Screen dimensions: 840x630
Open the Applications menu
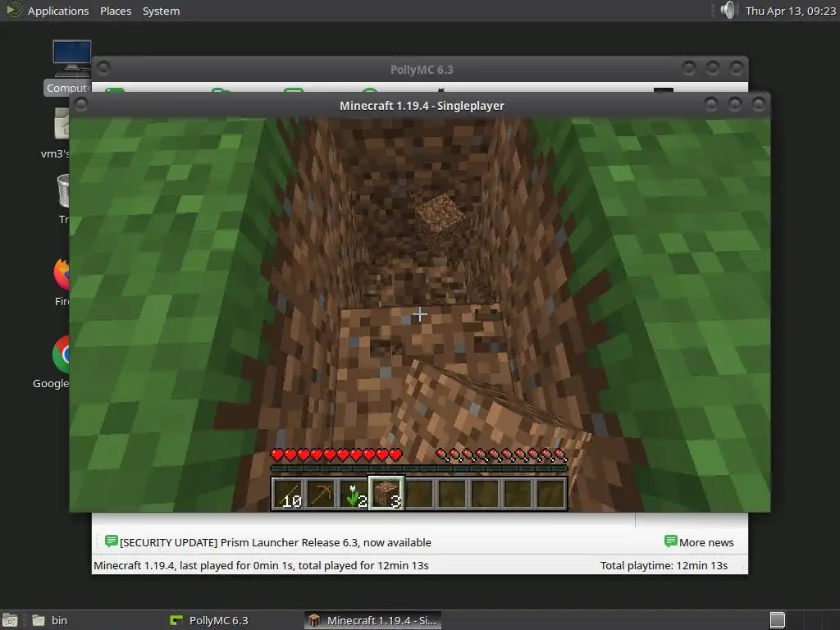point(58,11)
